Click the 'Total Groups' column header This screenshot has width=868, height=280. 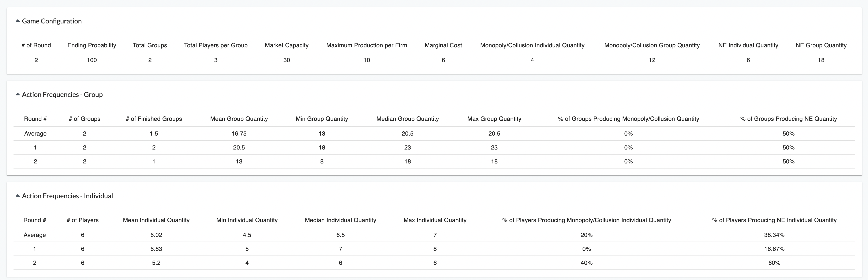pyautogui.click(x=150, y=45)
